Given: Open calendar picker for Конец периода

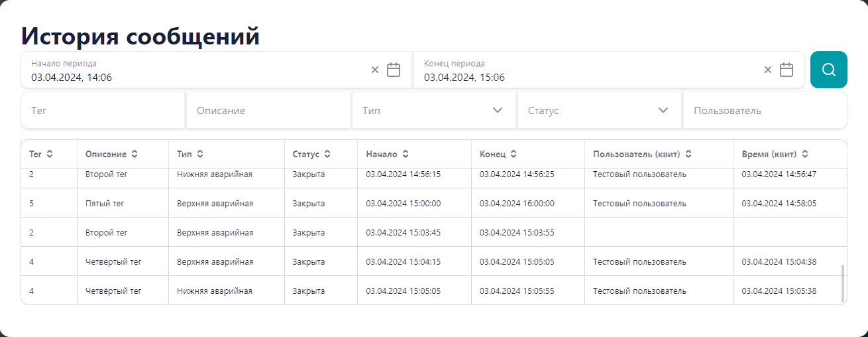Looking at the screenshot, I should click(787, 70).
